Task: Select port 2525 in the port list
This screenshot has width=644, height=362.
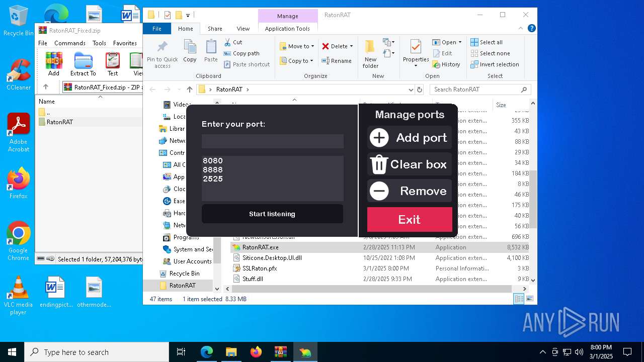Action: click(213, 179)
